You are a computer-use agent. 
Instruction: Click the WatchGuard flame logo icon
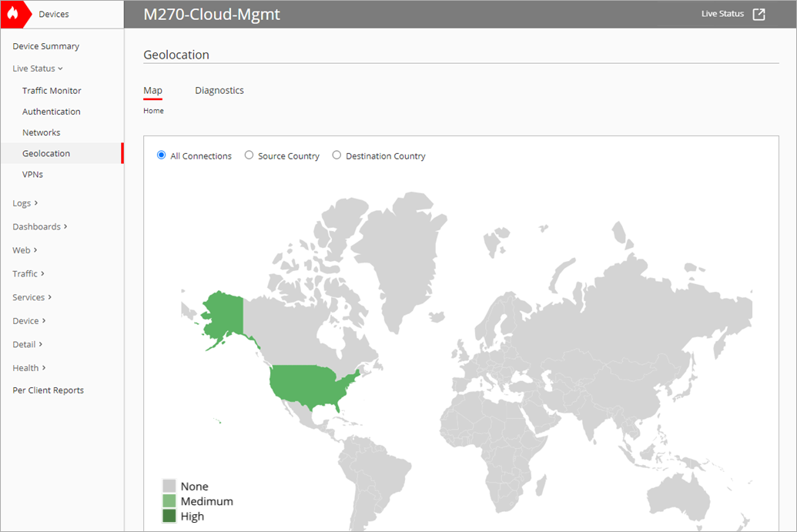14,14
